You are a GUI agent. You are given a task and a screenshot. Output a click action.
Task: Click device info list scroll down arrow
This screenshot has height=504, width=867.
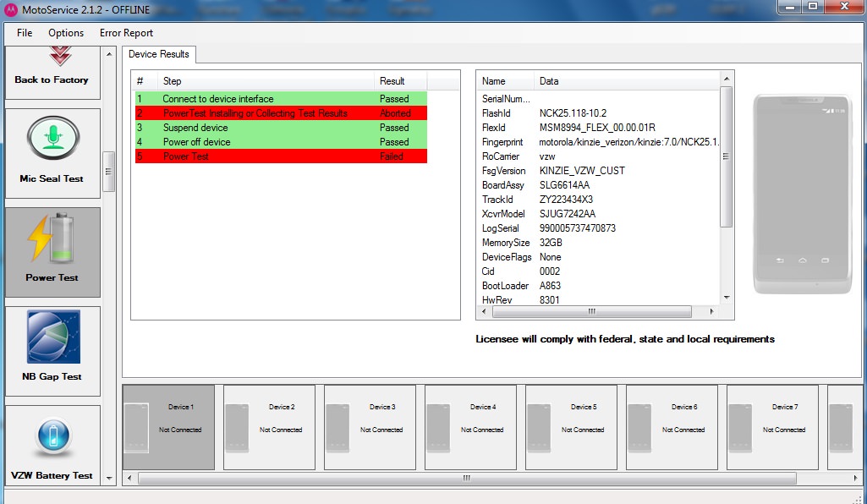pyautogui.click(x=727, y=298)
